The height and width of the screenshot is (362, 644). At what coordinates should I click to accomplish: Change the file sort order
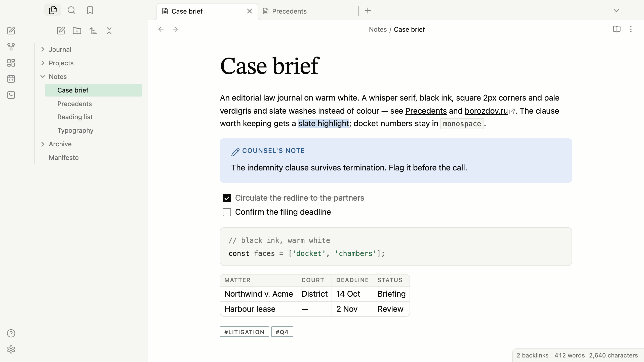[x=93, y=31]
